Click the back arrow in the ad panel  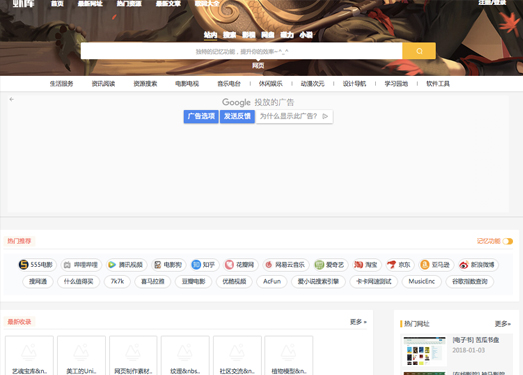(12, 99)
